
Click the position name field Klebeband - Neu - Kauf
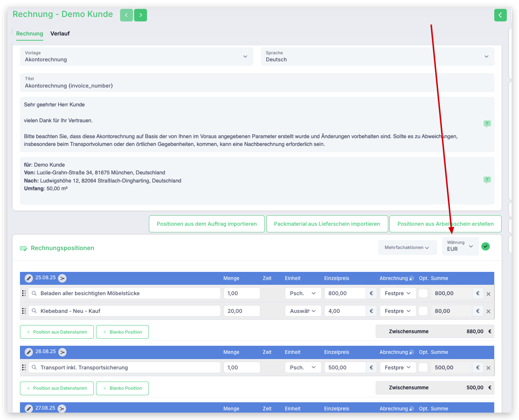pos(124,311)
